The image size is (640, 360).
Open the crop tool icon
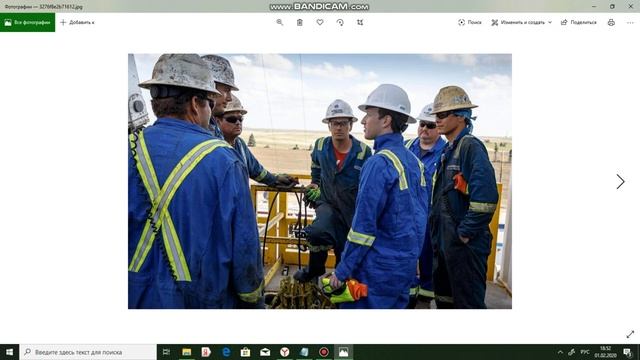click(x=360, y=22)
